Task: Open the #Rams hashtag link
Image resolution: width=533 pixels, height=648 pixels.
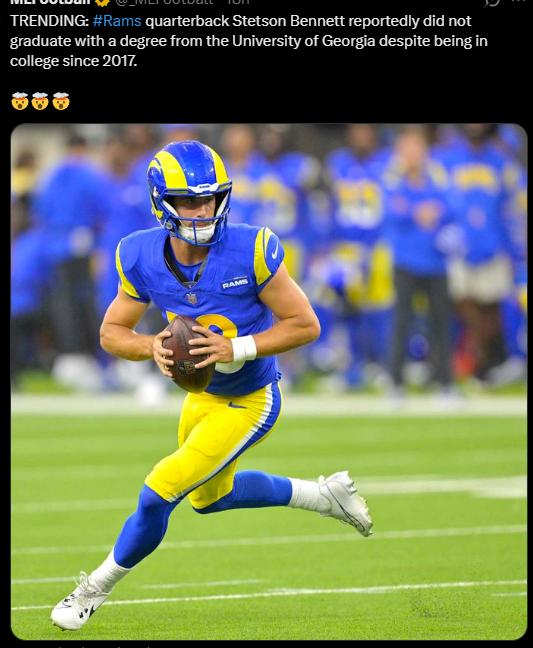Action: [117, 21]
